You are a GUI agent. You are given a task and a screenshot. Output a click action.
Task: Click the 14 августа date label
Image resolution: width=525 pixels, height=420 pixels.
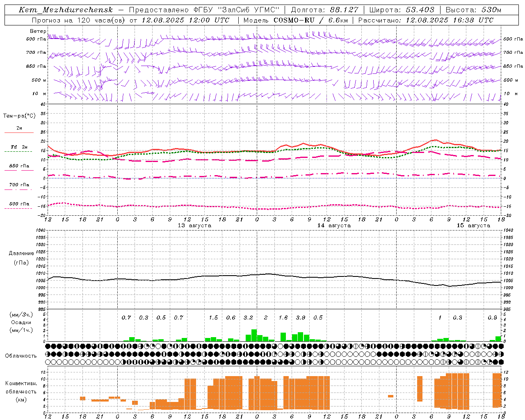[x=334, y=226]
